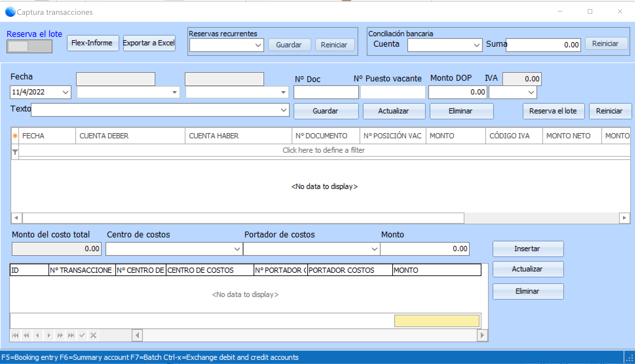635x364 pixels.
Task: Open the Fecha date picker dropdown
Action: click(x=66, y=92)
